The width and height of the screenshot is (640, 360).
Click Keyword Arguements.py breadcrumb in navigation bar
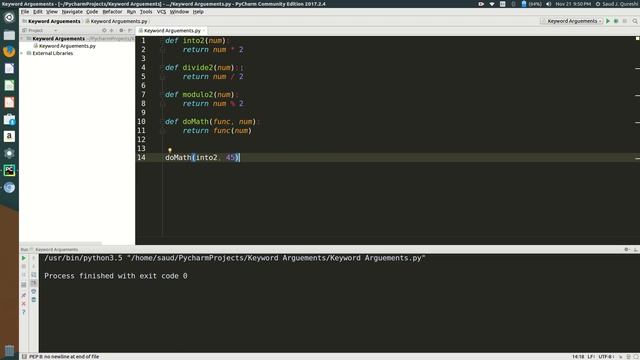(118, 21)
